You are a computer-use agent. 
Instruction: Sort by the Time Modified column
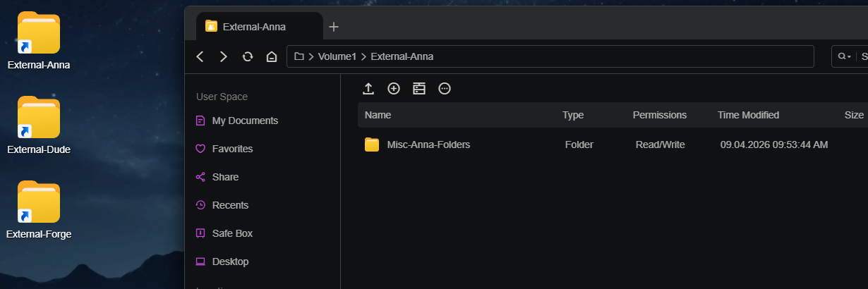click(x=748, y=115)
